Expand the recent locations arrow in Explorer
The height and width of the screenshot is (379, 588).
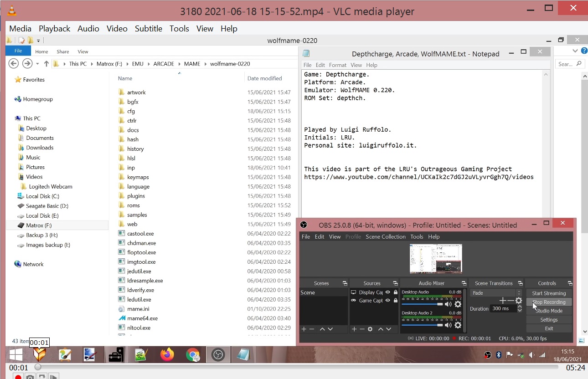point(37,64)
